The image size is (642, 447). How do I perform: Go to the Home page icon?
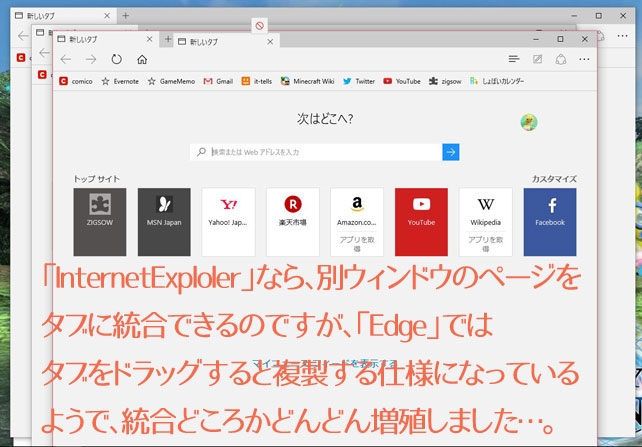click(x=142, y=59)
